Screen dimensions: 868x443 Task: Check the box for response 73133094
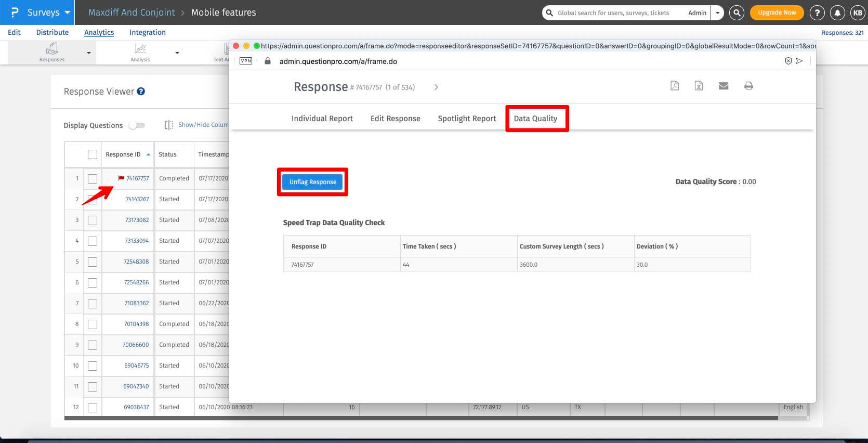tap(93, 241)
